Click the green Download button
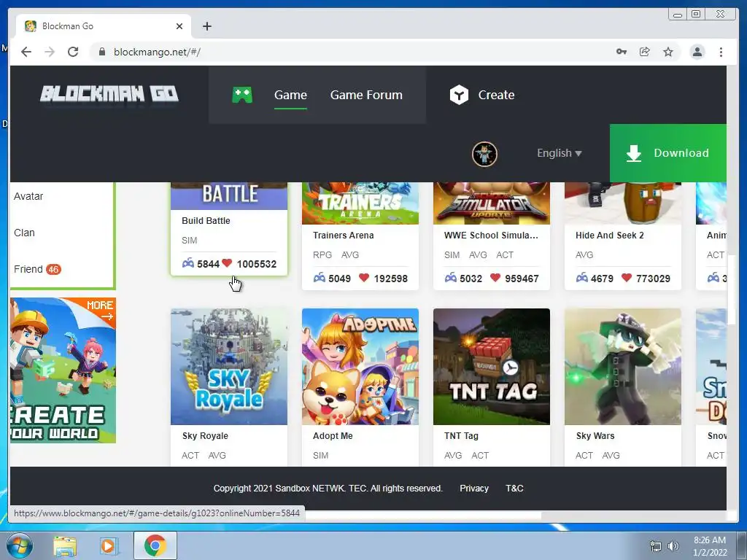 [668, 153]
